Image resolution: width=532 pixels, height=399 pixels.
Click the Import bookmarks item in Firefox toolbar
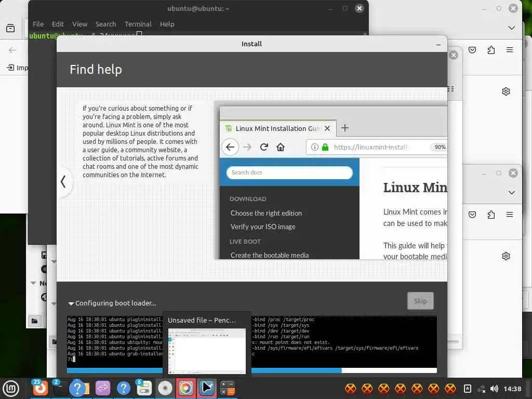tap(18, 68)
